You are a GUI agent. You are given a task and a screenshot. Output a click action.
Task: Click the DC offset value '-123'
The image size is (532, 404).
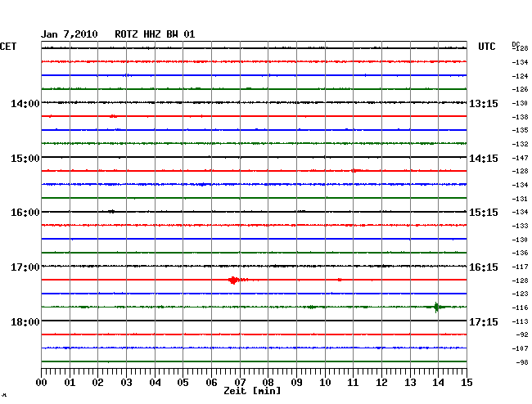520,294
